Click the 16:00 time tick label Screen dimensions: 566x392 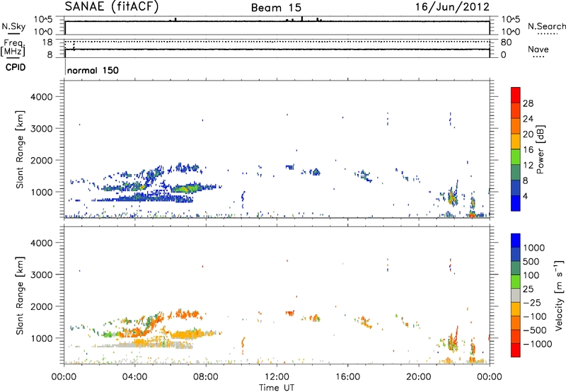tap(347, 377)
